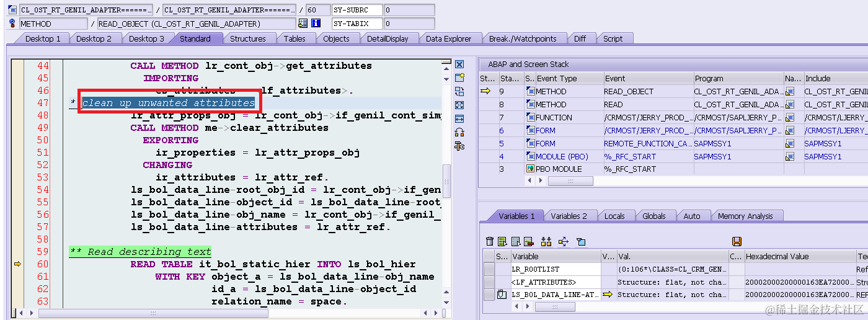This screenshot has width=868, height=320.
Task: Click the Event Type column header
Action: click(x=569, y=79)
